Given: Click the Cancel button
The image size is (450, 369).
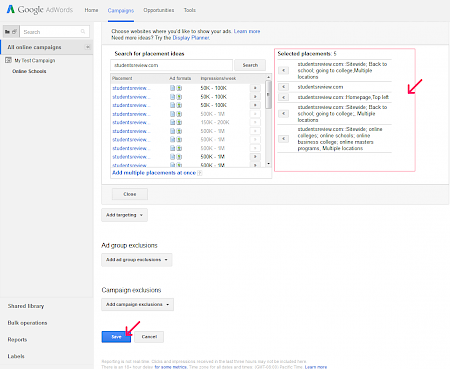Looking at the screenshot, I should (x=149, y=337).
